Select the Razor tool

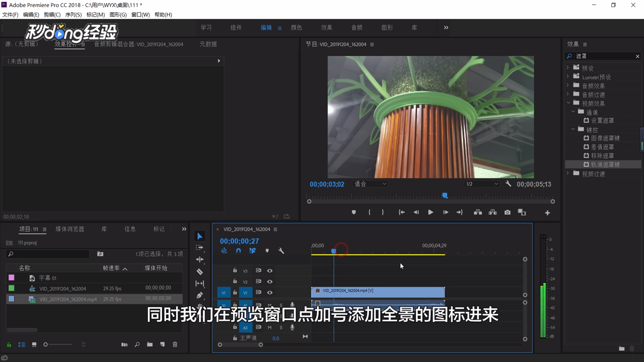click(x=200, y=271)
